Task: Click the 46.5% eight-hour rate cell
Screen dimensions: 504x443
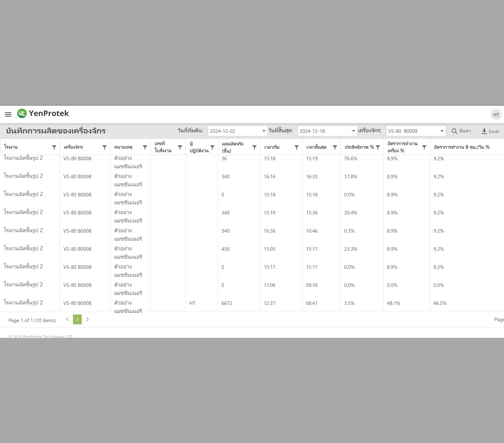Action: 440,303
